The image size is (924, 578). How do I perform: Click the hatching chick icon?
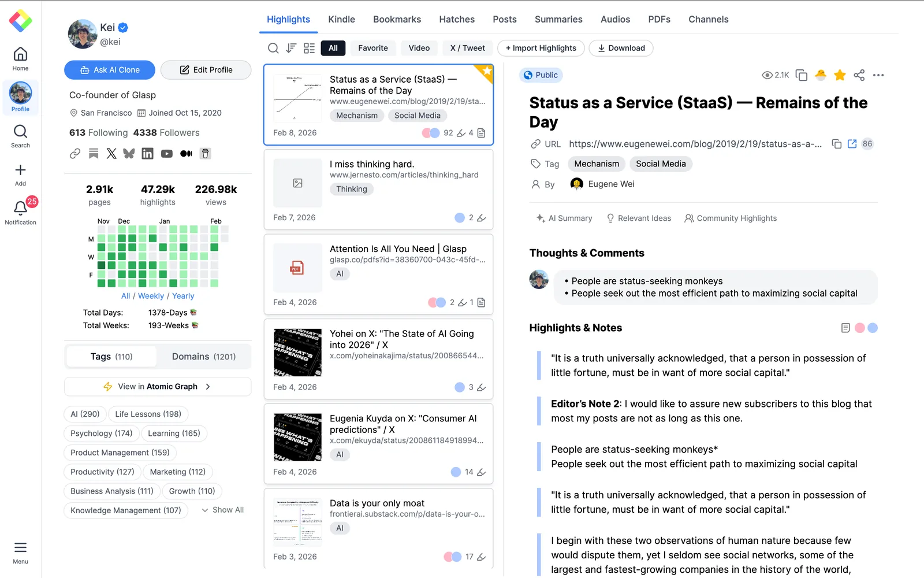(x=821, y=75)
